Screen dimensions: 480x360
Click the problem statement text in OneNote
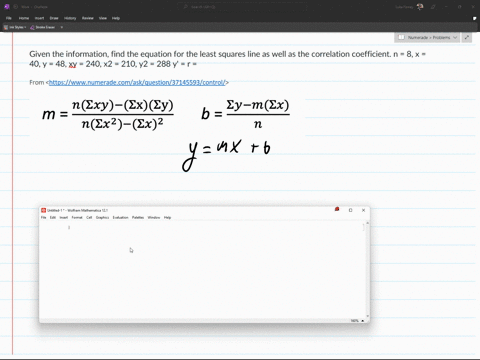coord(228,59)
